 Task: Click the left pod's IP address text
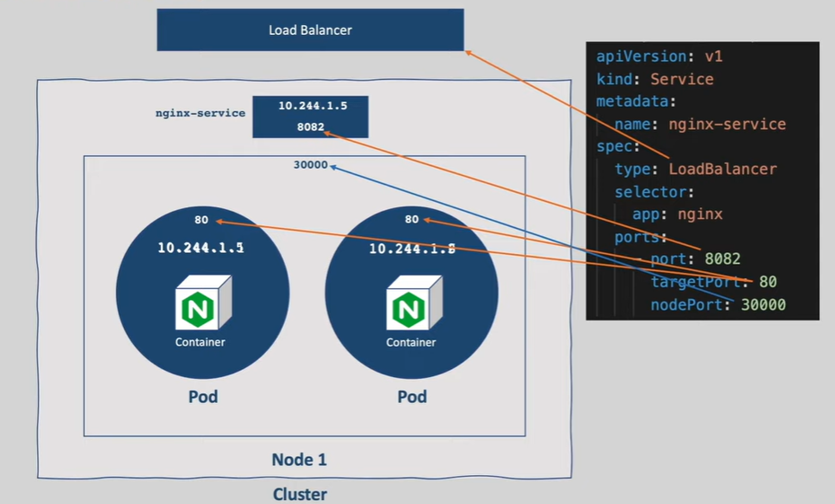(x=201, y=246)
